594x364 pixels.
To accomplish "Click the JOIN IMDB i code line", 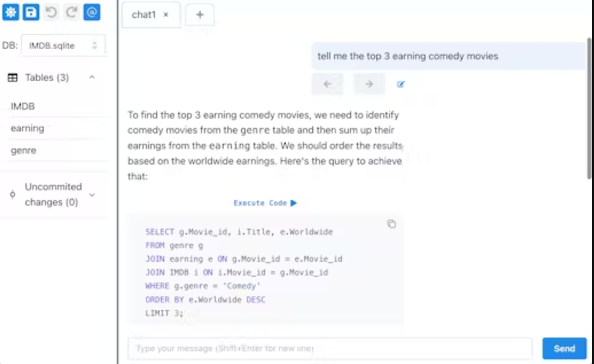I will (x=237, y=272).
